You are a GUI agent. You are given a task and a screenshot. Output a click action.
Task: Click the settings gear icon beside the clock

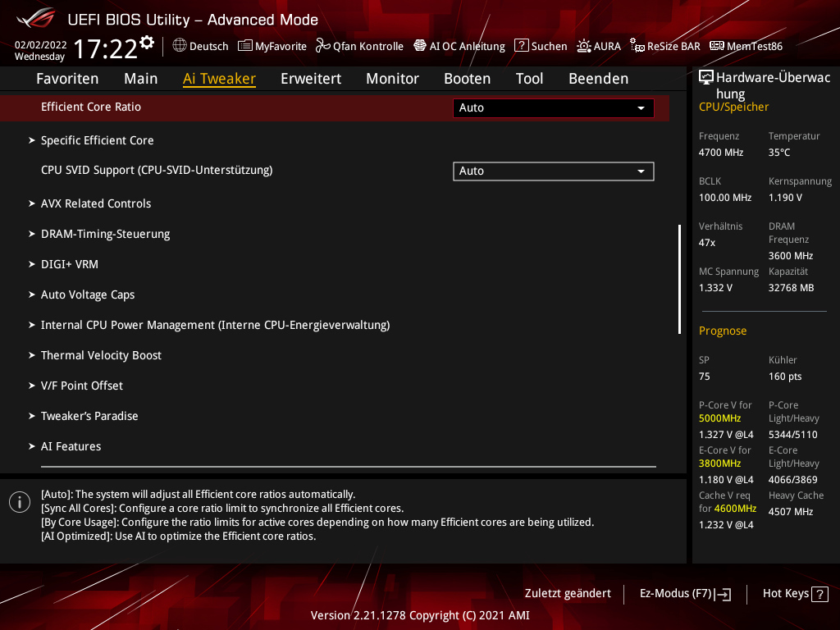click(147, 42)
